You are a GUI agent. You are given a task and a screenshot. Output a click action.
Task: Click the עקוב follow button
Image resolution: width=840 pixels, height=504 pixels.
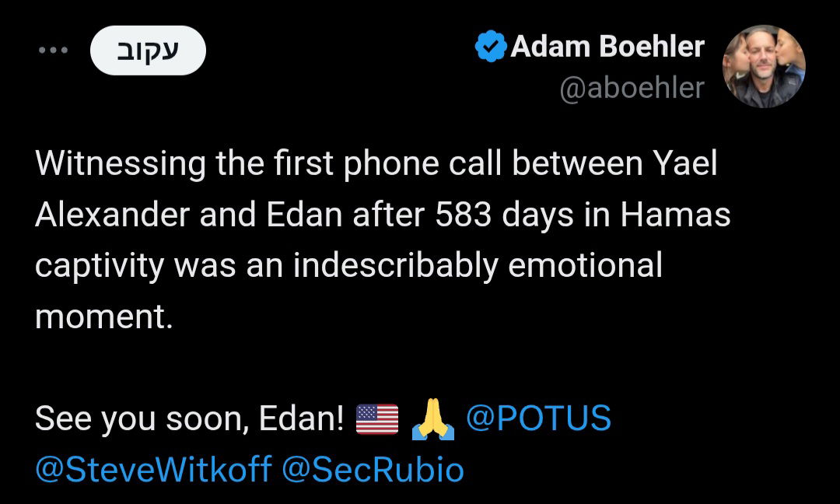[148, 51]
